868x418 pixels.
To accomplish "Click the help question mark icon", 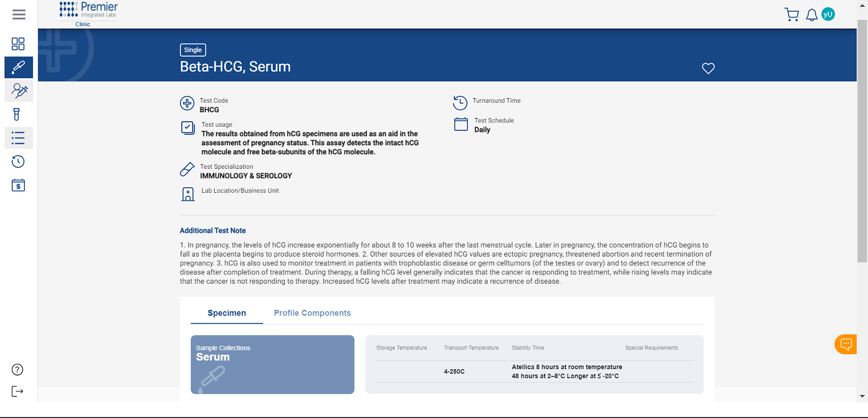I will pyautogui.click(x=17, y=370).
